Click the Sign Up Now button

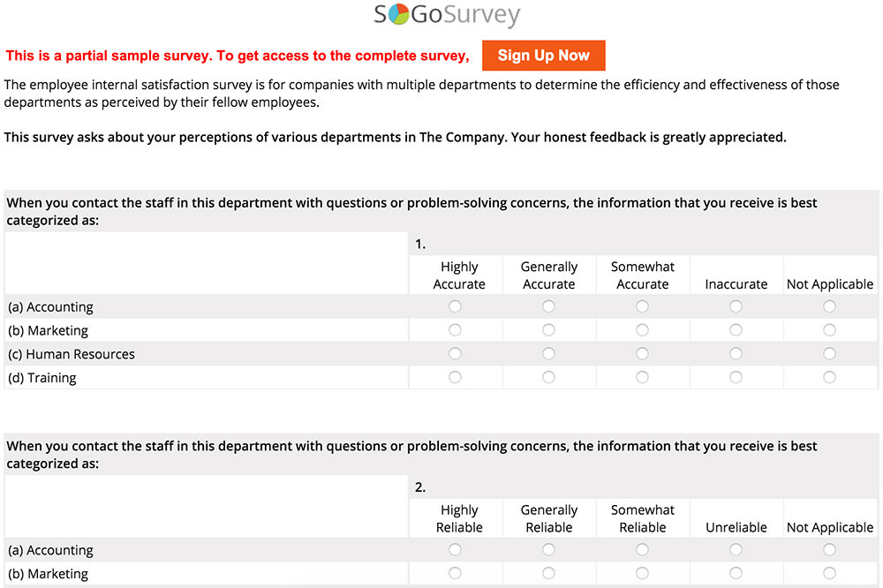tap(543, 56)
